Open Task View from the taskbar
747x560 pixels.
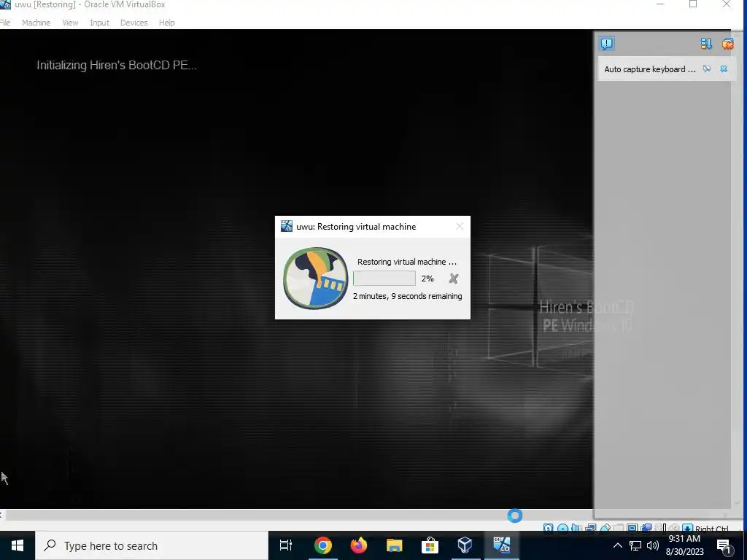click(286, 545)
